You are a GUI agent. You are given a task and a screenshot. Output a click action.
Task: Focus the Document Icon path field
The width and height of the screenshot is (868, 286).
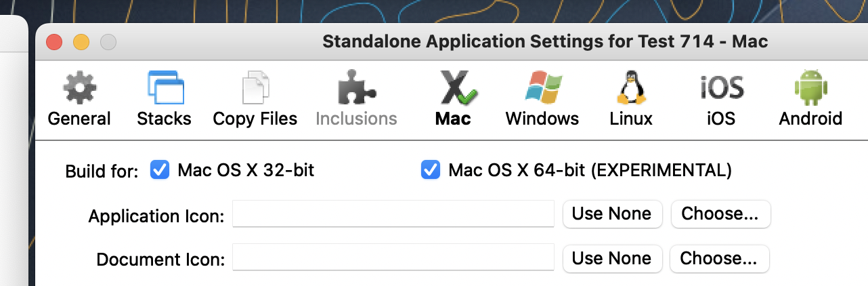(393, 258)
